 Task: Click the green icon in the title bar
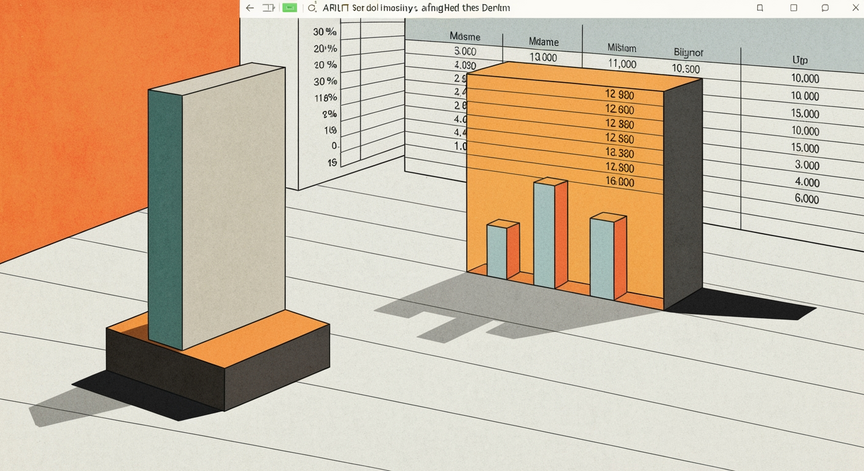(x=289, y=8)
